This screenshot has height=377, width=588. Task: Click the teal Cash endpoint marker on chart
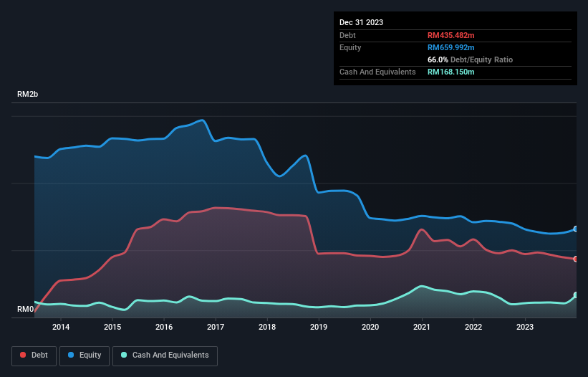point(576,295)
